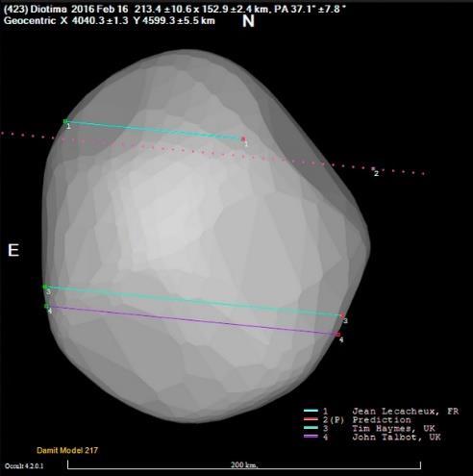473x476 pixels.
Task: Click the position angle text 'PA 37.1° ±7.8°'
Action: pyautogui.click(x=310, y=9)
